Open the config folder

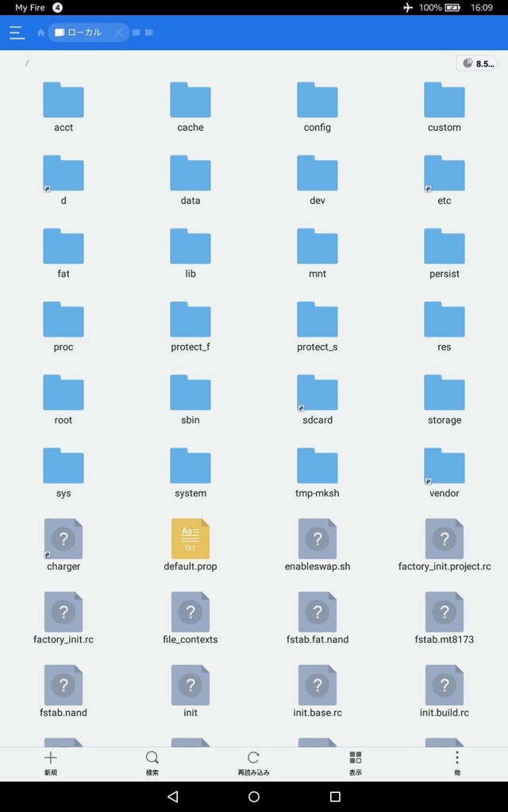click(x=317, y=108)
